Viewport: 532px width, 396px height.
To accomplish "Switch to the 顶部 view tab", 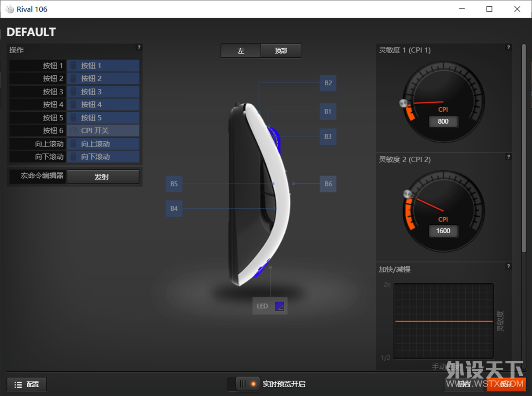I will point(281,51).
